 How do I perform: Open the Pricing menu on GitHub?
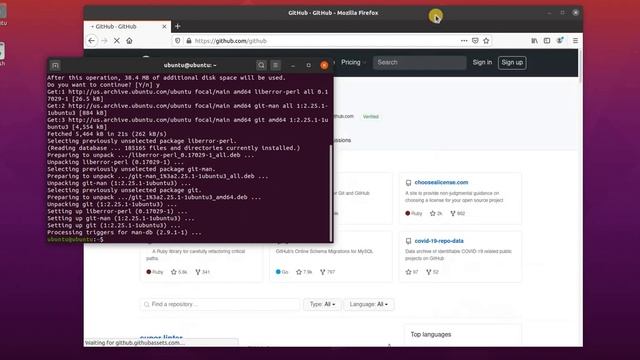click(x=353, y=62)
